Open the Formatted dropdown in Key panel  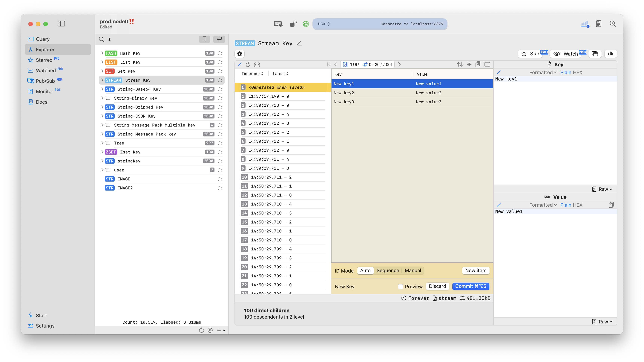[543, 72]
